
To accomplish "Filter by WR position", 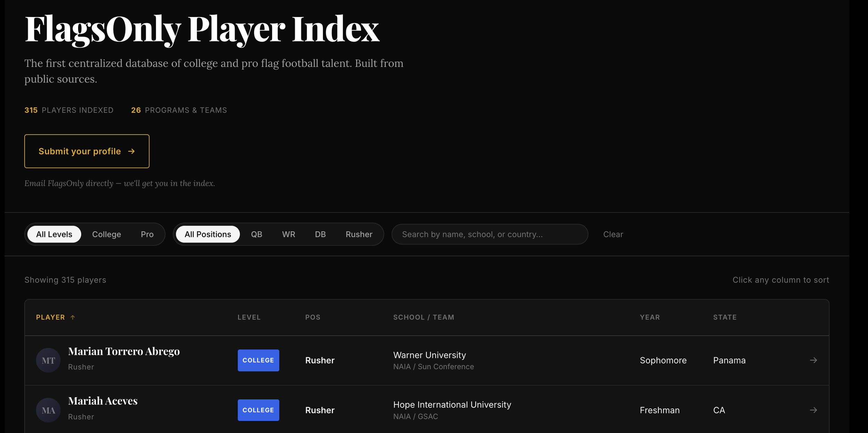I will 289,234.
